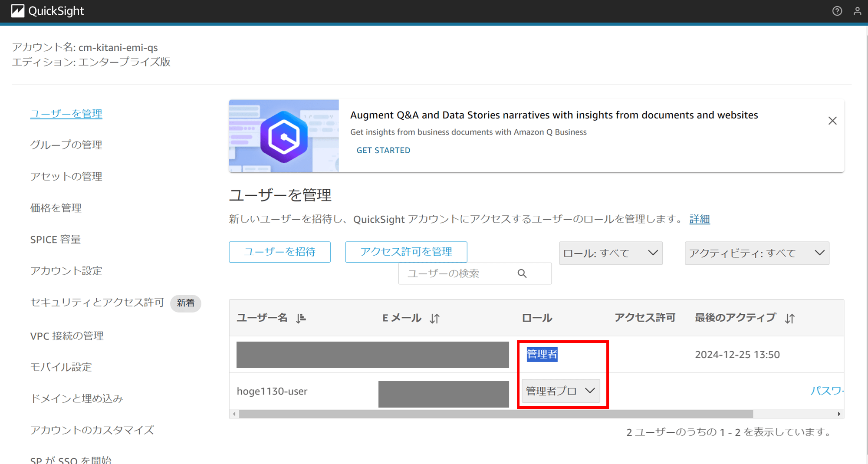Click the scrollbar left arrow
This screenshot has width=868, height=464.
coord(234,414)
